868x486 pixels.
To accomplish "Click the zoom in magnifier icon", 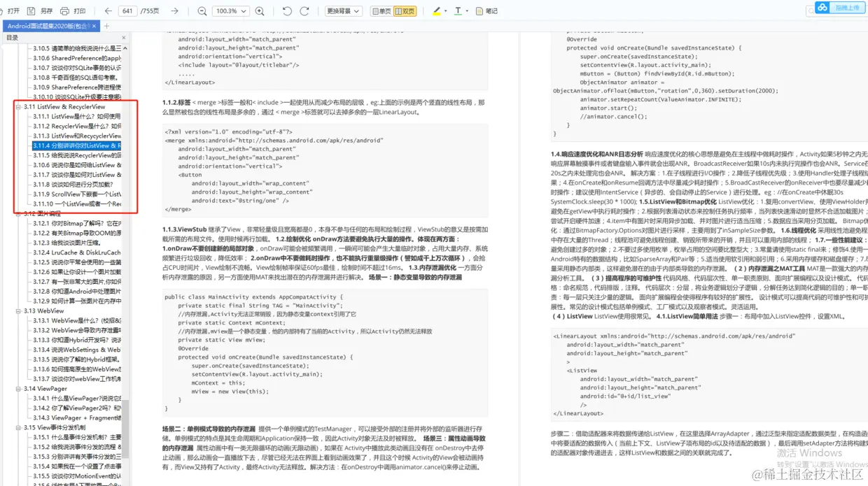I will [260, 11].
